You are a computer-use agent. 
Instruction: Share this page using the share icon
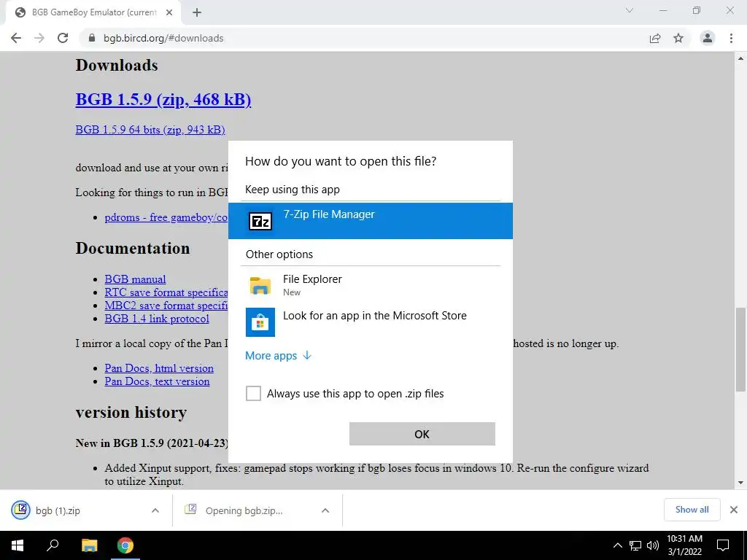[655, 38]
